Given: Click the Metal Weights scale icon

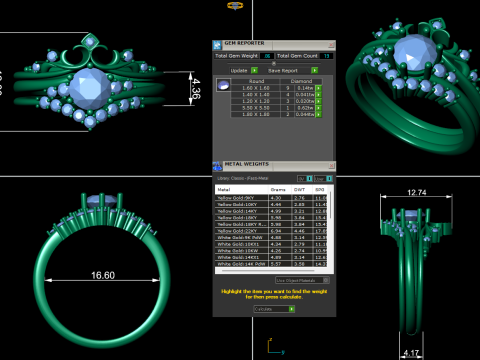Looking at the screenshot, I should point(217,166).
